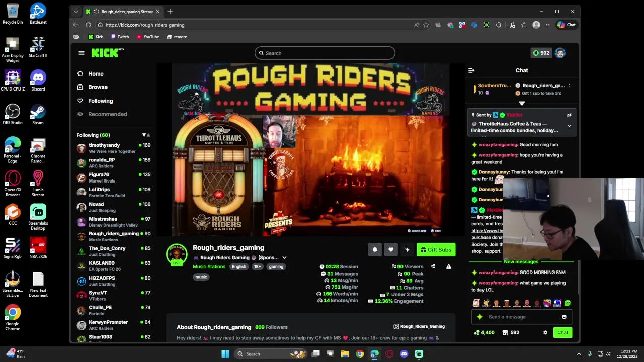Open the browser tab list dropdown
The height and width of the screenshot is (362, 644).
click(x=76, y=12)
